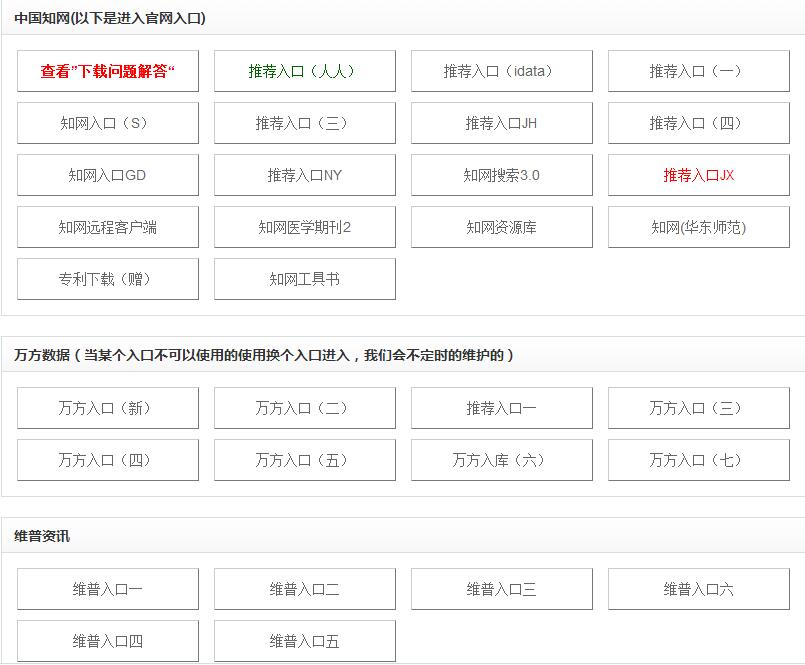
Task: Open 万方入口（新）
Action: [108, 408]
